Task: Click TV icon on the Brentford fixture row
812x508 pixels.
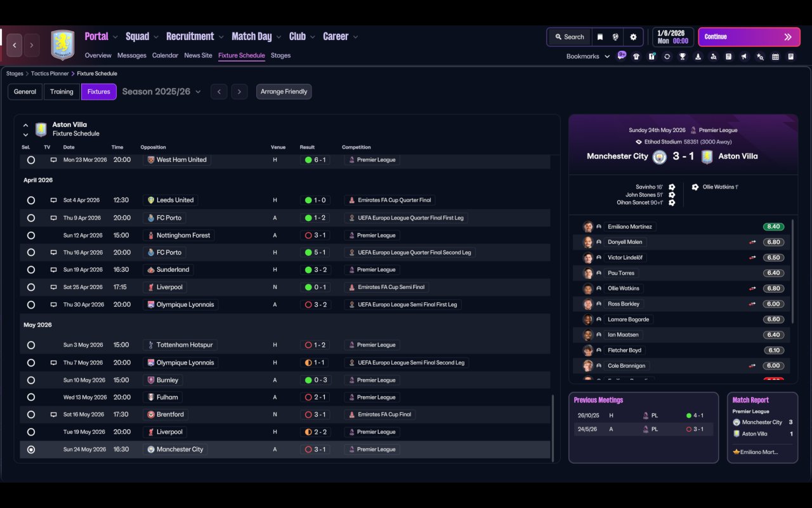Action: click(x=53, y=415)
